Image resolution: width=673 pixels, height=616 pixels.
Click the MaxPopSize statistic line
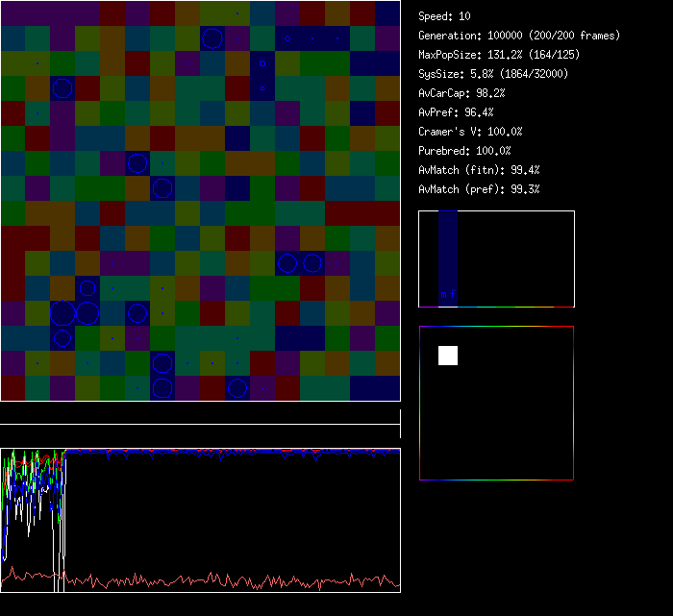[x=497, y=55]
